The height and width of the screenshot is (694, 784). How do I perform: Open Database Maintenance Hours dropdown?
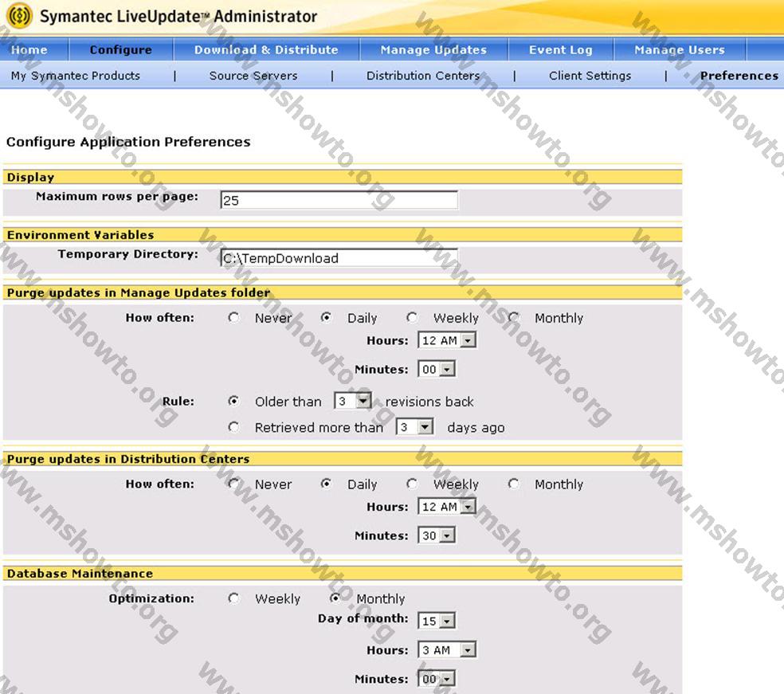click(446, 650)
